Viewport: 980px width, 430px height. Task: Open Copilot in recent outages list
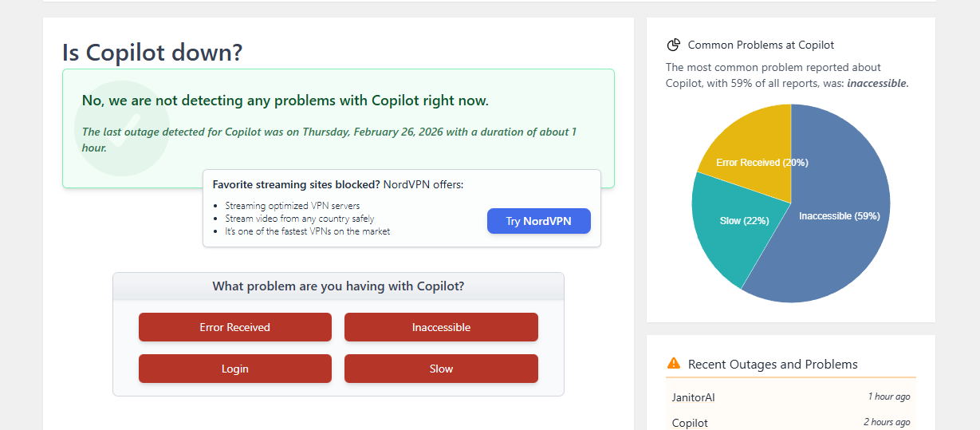[x=690, y=423]
